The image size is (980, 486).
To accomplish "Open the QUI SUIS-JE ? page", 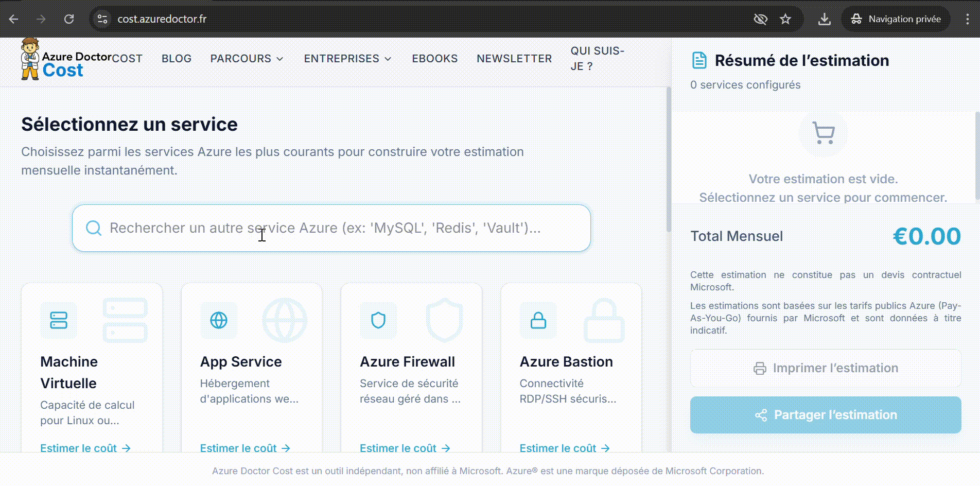I will (x=597, y=59).
